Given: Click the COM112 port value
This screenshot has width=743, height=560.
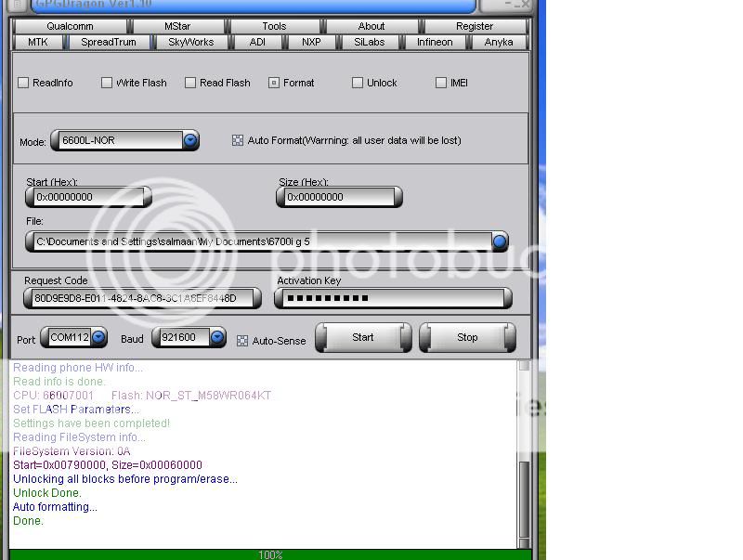Looking at the screenshot, I should tap(70, 337).
